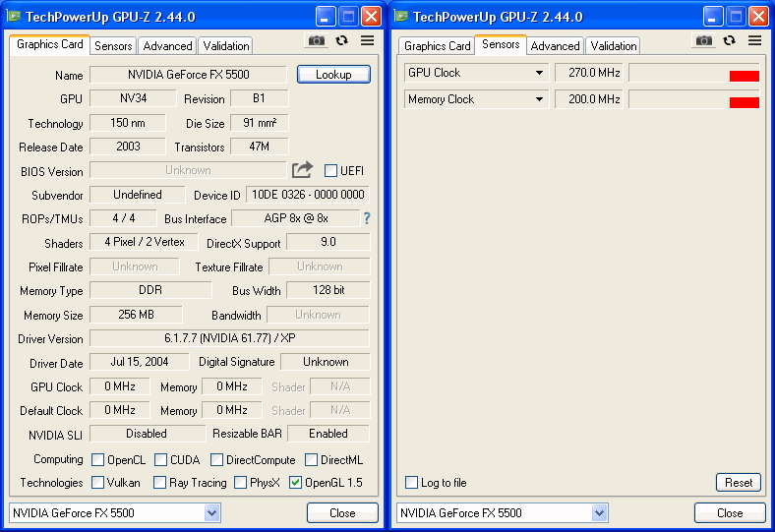The image size is (775, 532).
Task: Enable Log to file checkbox
Action: [x=411, y=483]
